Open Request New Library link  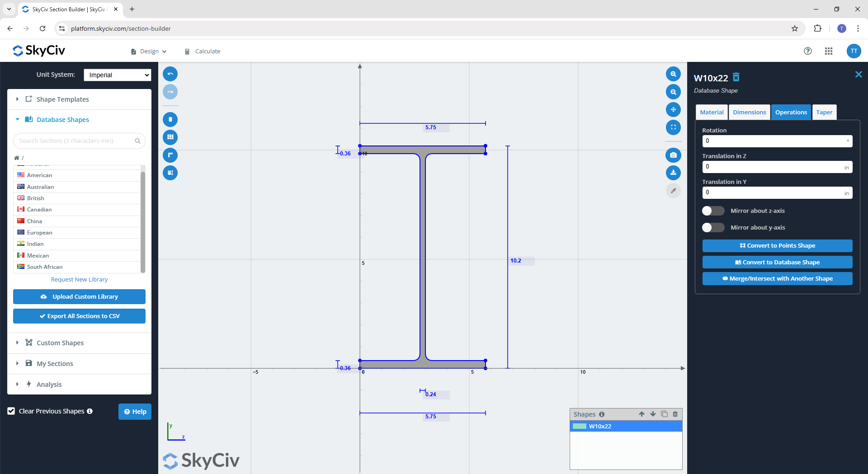[79, 279]
